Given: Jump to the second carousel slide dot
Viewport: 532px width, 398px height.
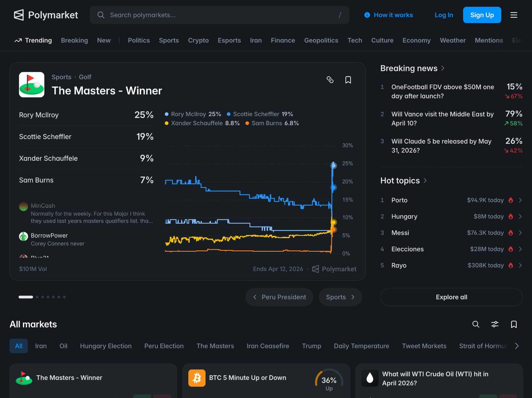Looking at the screenshot, I should [x=37, y=297].
